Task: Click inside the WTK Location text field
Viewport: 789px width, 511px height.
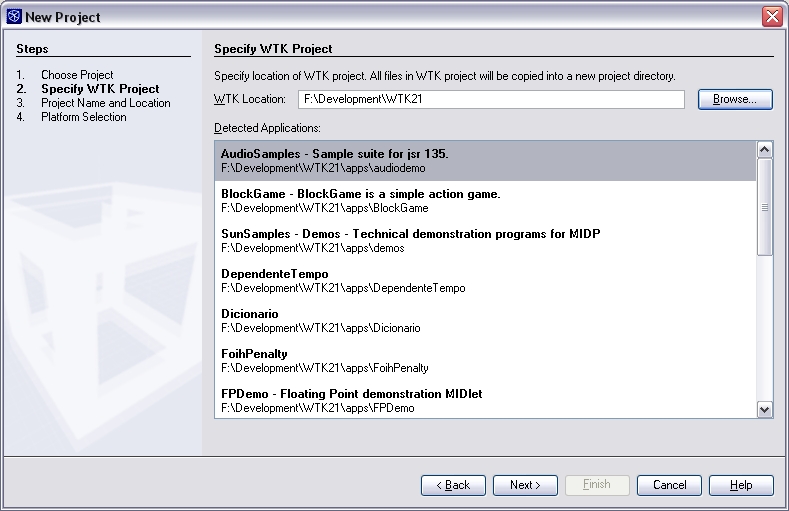Action: coord(490,99)
